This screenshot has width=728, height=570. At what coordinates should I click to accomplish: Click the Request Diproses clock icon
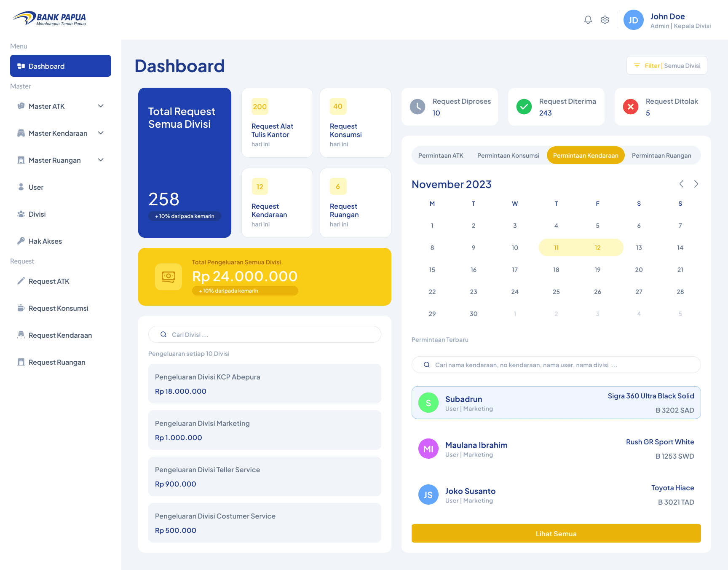418,107
